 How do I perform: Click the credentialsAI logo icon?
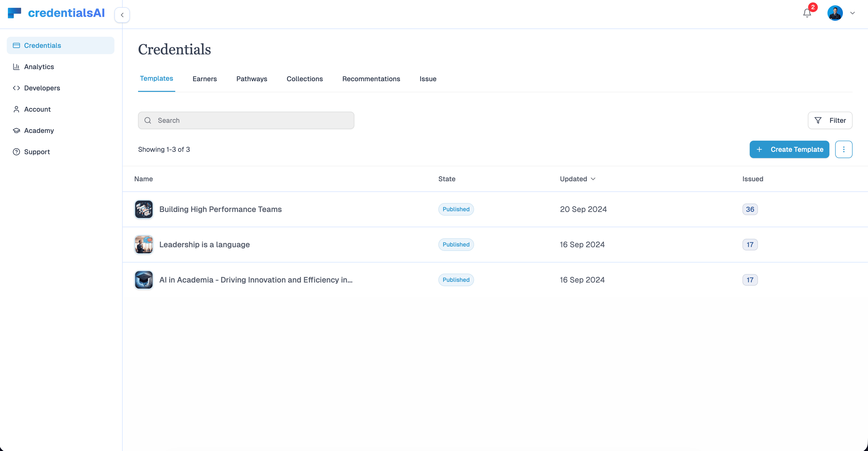click(14, 13)
